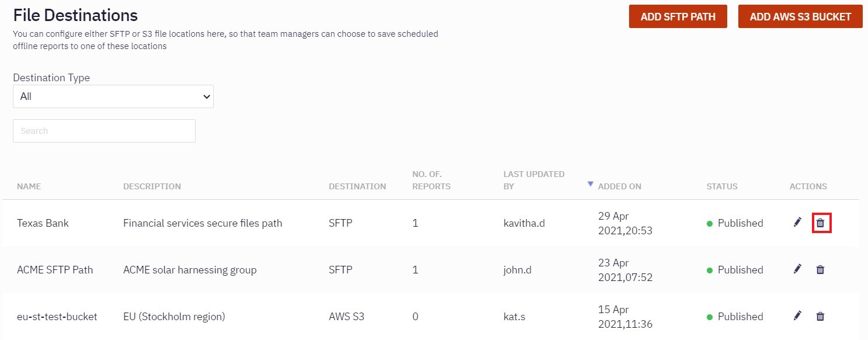
Task: Click the sort arrow beside Added On
Action: [591, 184]
